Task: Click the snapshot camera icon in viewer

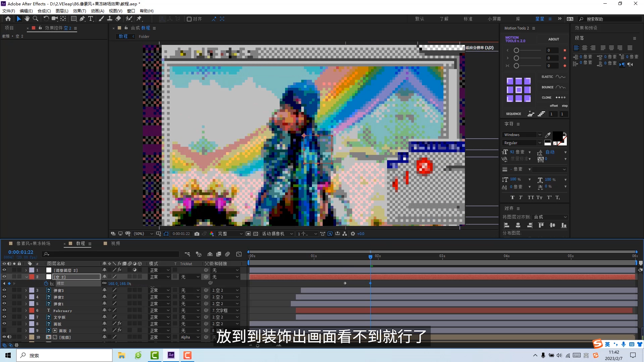Action: 197,234
